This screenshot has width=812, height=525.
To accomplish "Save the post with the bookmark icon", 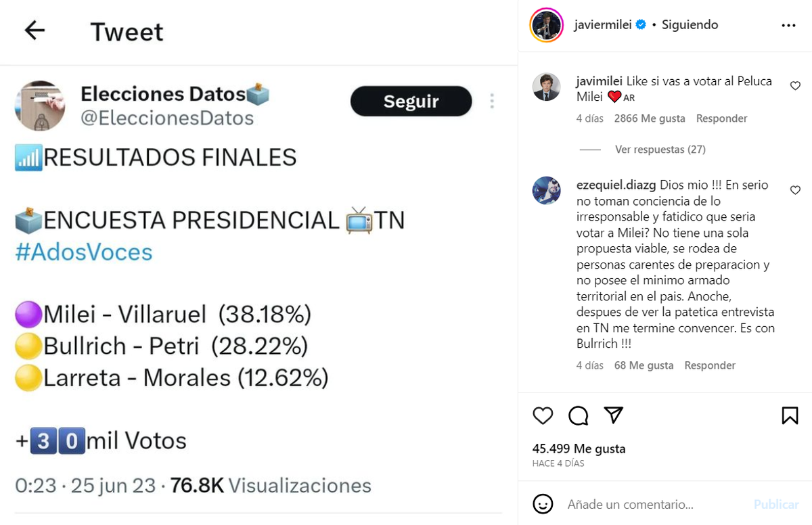I will 790,415.
